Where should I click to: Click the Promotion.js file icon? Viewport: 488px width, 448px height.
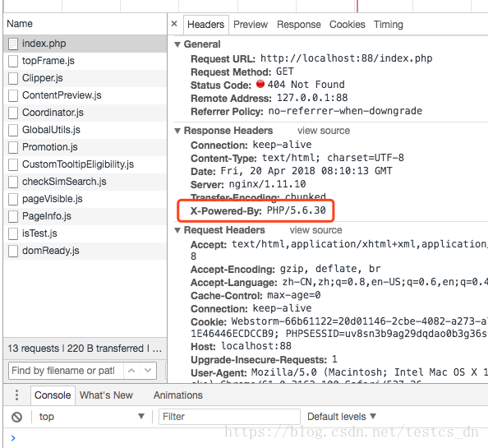13,148
